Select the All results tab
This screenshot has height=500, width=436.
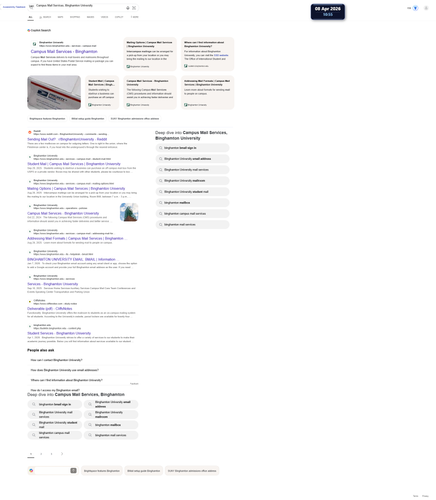[x=30, y=17]
